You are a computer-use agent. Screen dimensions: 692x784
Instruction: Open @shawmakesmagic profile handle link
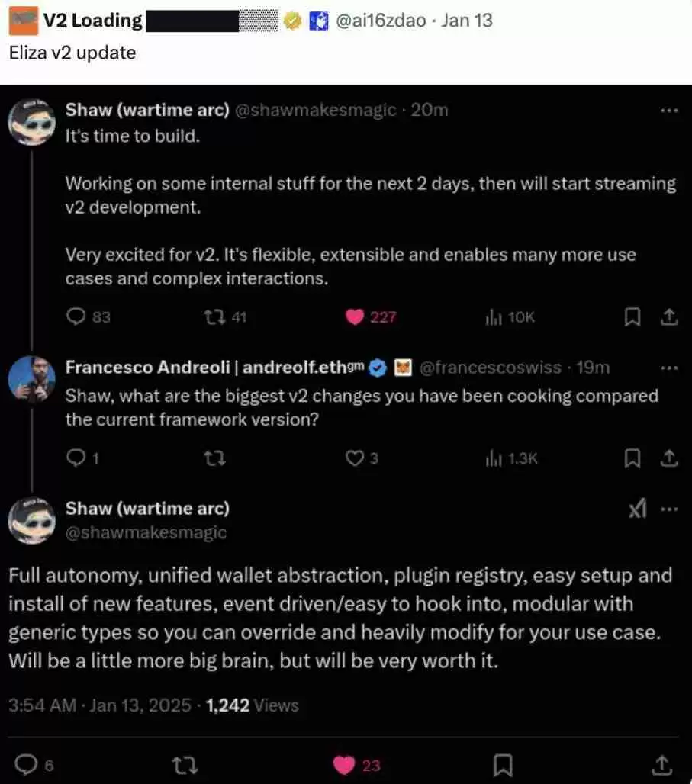[x=146, y=532]
